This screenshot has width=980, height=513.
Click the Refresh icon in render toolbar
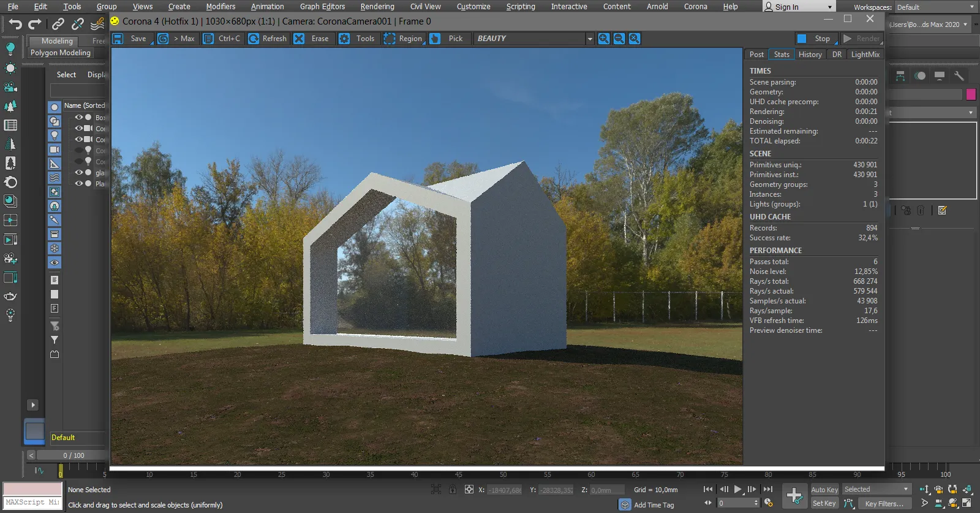(254, 39)
